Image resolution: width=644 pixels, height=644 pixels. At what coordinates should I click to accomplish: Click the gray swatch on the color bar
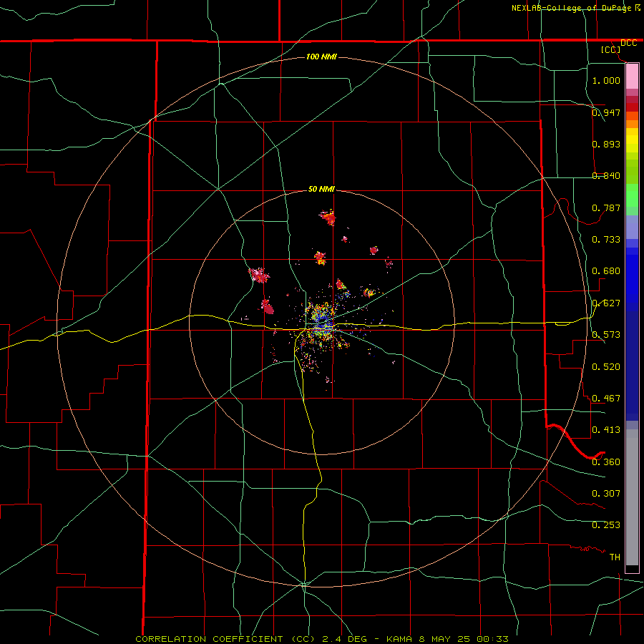[x=632, y=497]
